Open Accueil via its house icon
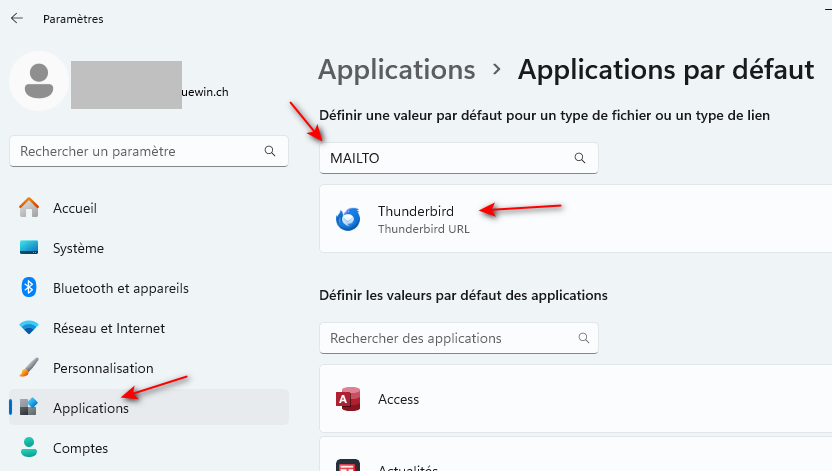The height and width of the screenshot is (471, 832). coord(29,208)
